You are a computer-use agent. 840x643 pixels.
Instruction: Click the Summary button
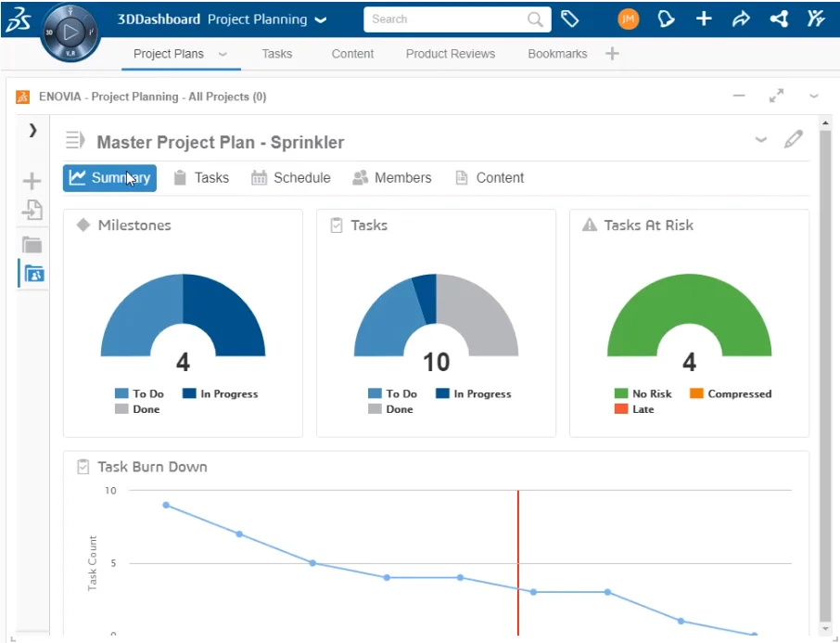[x=108, y=177]
